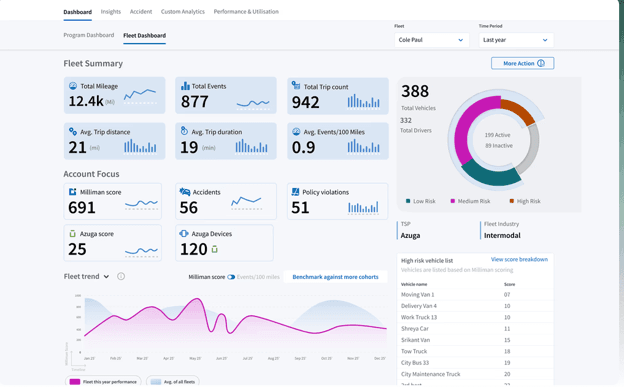
Task: Open the Insights tab
Action: click(x=111, y=12)
